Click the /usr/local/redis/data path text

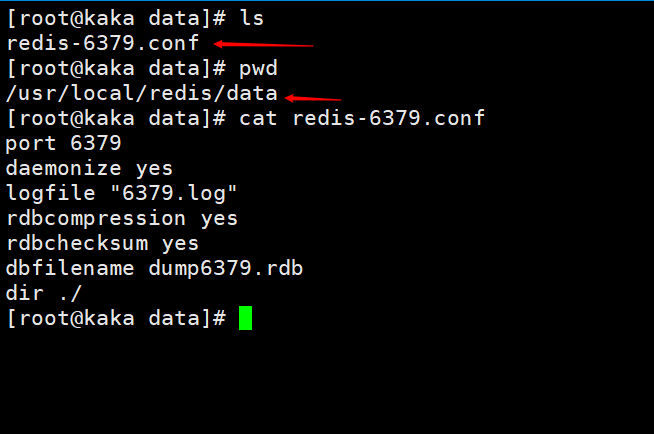[142, 93]
